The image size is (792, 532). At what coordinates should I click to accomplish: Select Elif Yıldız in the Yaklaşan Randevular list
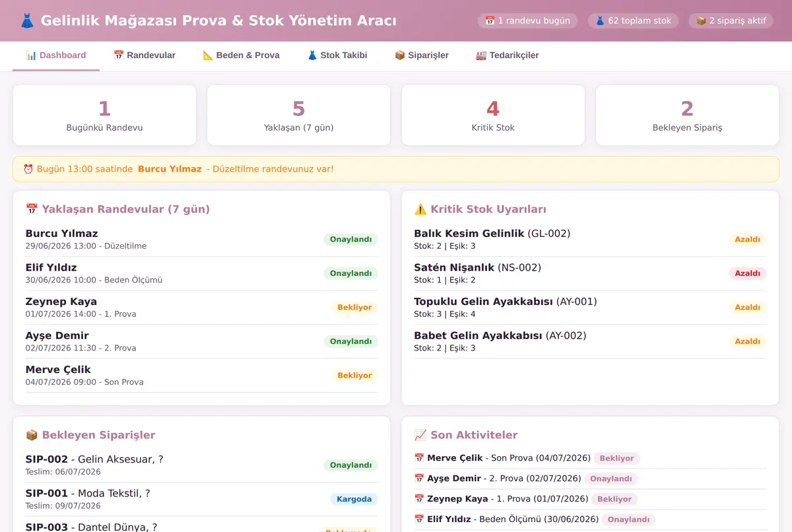tap(202, 273)
